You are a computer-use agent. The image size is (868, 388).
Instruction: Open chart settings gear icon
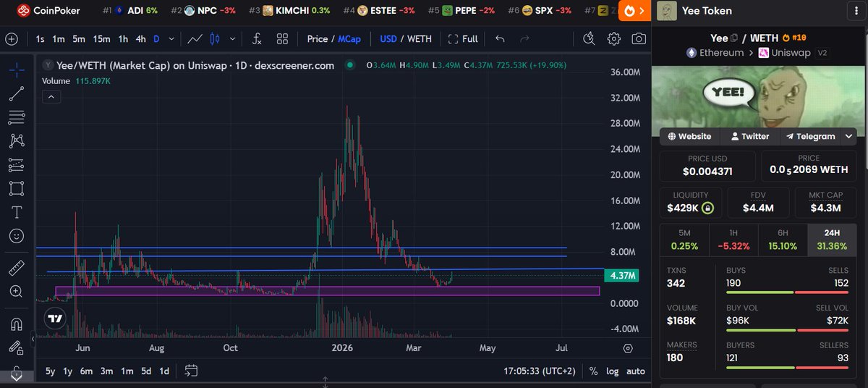click(x=613, y=39)
